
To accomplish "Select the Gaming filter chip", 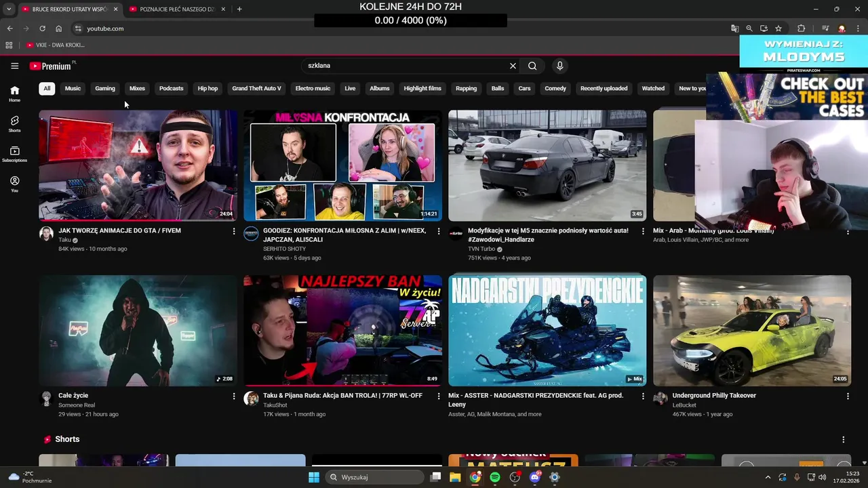I will coord(105,88).
